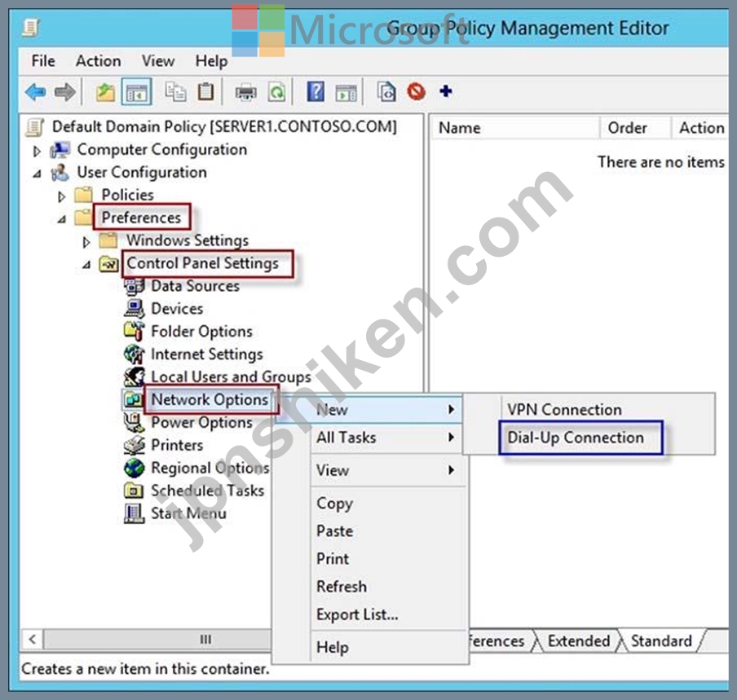Click the Folder Options icon
This screenshot has height=700, width=737.
point(135,331)
